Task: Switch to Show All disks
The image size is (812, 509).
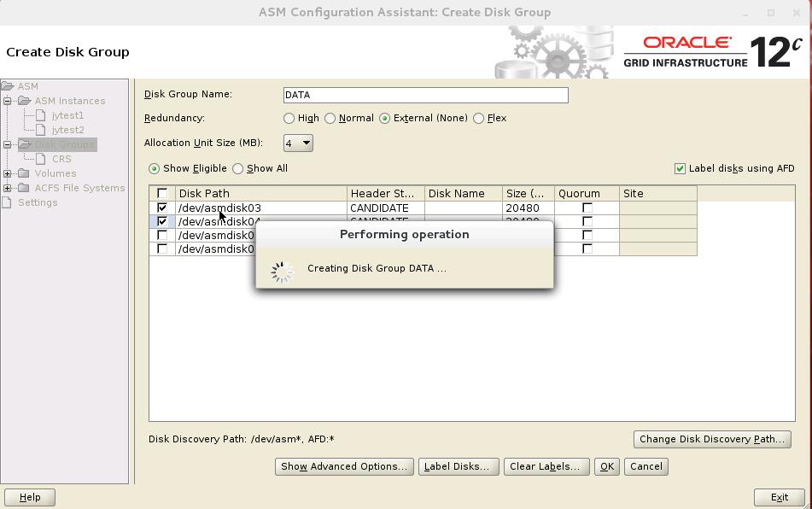Action: (x=237, y=168)
